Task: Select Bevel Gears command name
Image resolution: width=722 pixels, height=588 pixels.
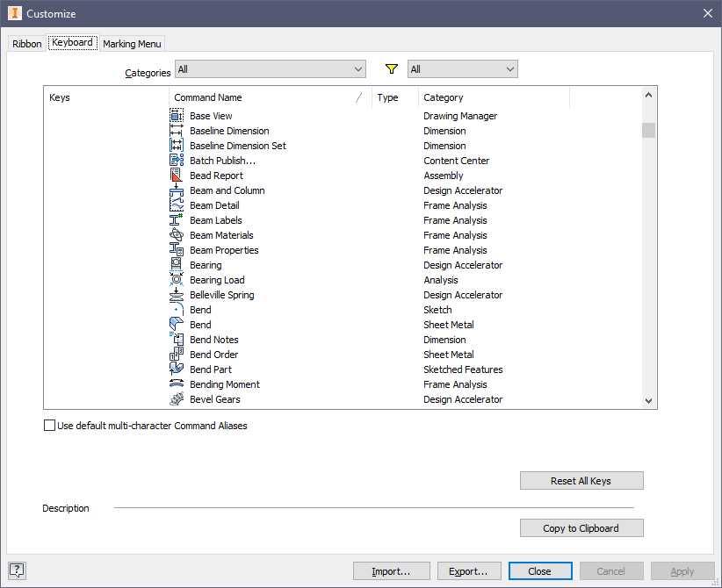Action: pyautogui.click(x=215, y=399)
